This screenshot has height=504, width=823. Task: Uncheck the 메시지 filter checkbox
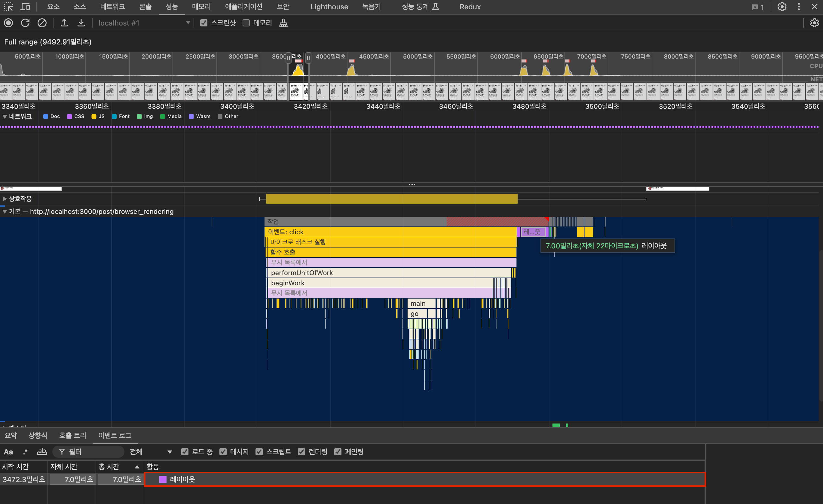(223, 452)
